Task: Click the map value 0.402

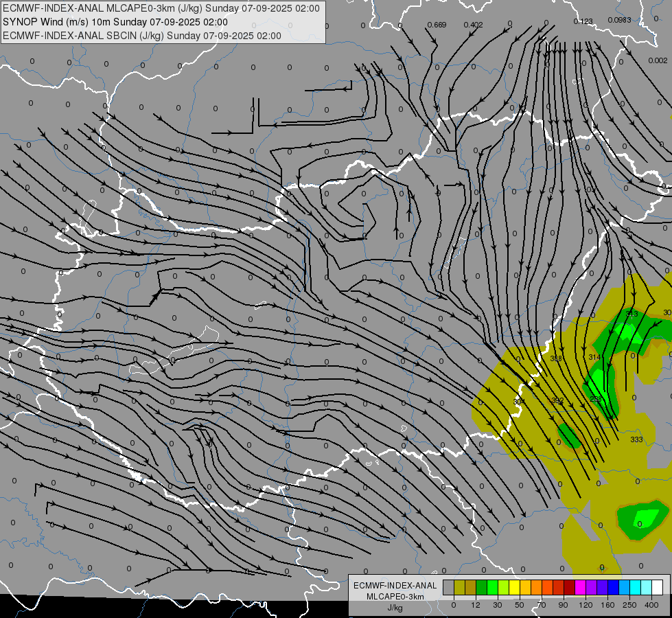Action: coord(473,25)
